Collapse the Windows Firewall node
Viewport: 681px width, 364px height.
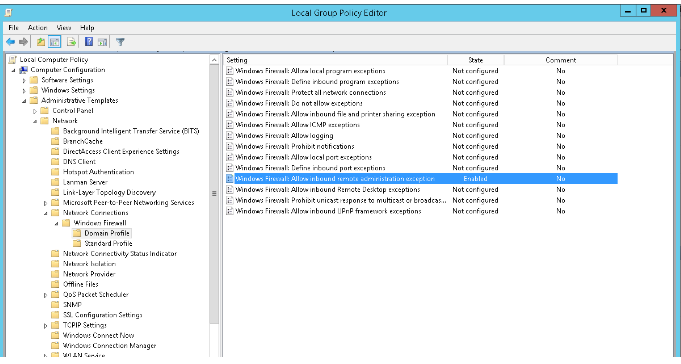pos(56,223)
